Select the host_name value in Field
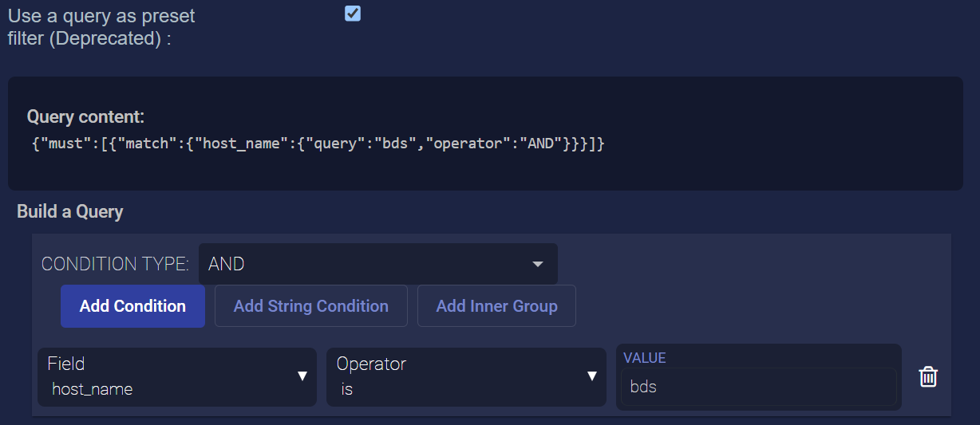The height and width of the screenshot is (425, 980). coord(93,389)
